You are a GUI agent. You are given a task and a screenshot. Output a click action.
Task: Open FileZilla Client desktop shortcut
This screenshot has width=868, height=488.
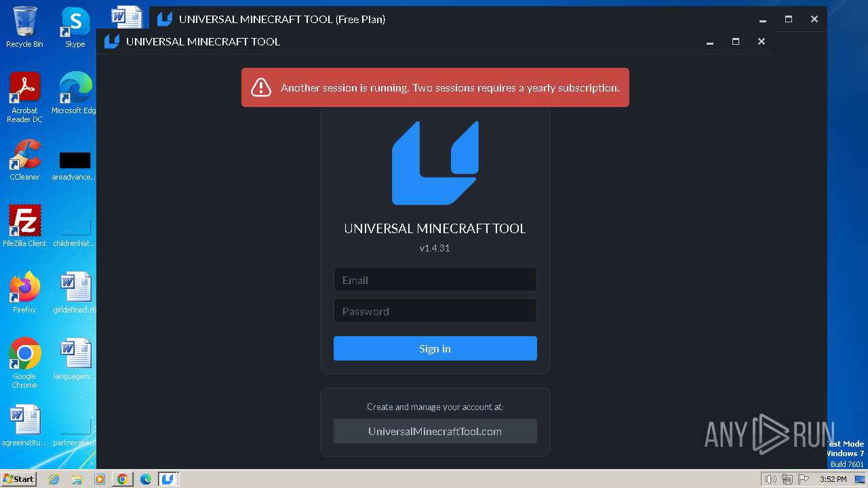coord(24,226)
